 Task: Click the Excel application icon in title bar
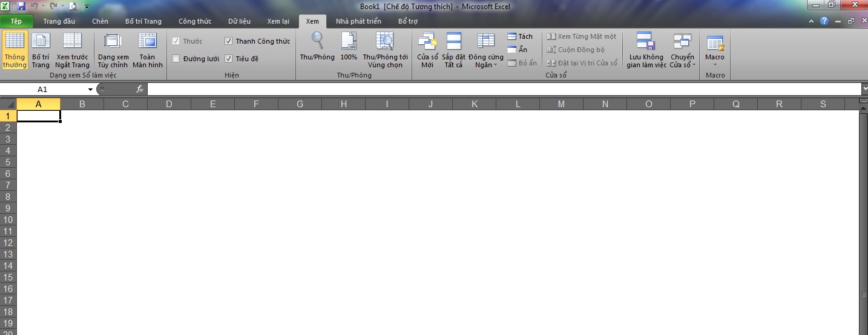pyautogui.click(x=5, y=6)
